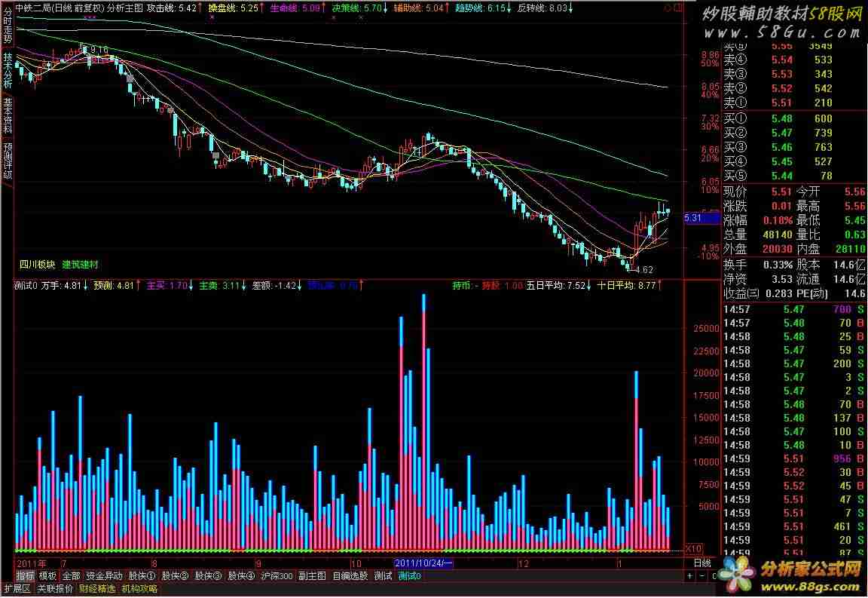Select the highlighted 测试0 indicator tab

coord(410,576)
